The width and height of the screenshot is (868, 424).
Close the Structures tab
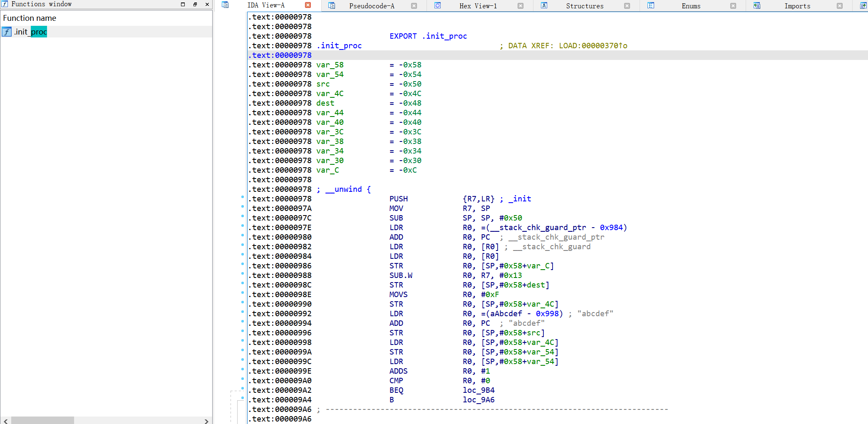pyautogui.click(x=627, y=6)
